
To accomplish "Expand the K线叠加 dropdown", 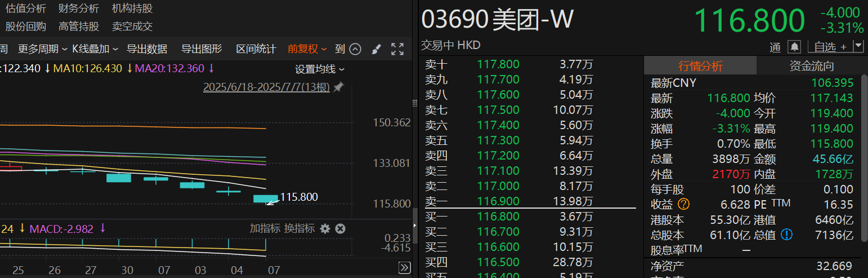I will tap(95, 49).
